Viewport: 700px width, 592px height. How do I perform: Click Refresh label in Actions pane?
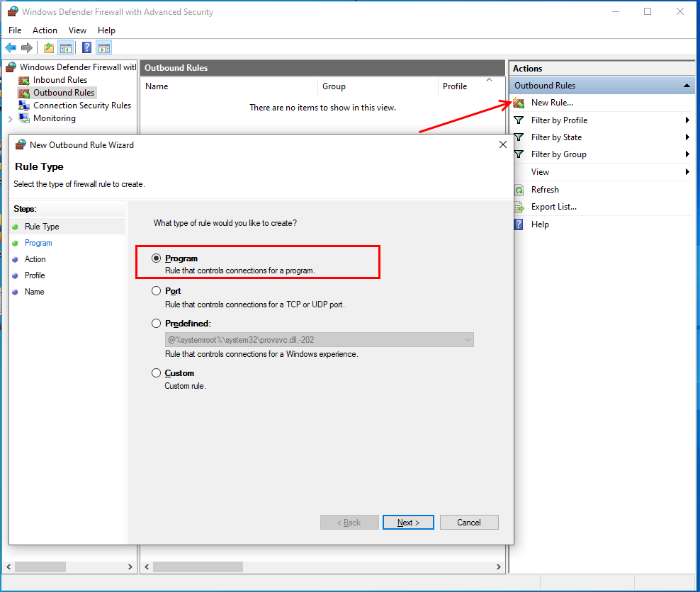545,190
